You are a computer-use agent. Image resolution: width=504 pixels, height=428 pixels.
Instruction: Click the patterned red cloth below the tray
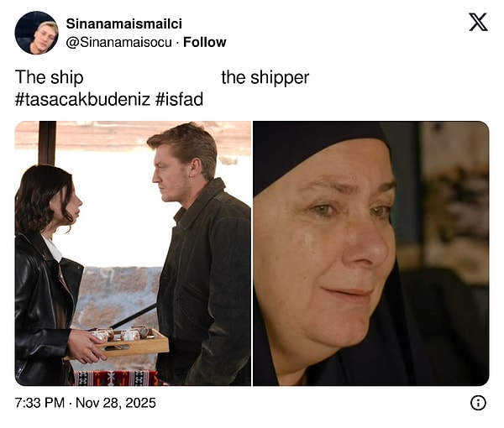pyautogui.click(x=118, y=378)
